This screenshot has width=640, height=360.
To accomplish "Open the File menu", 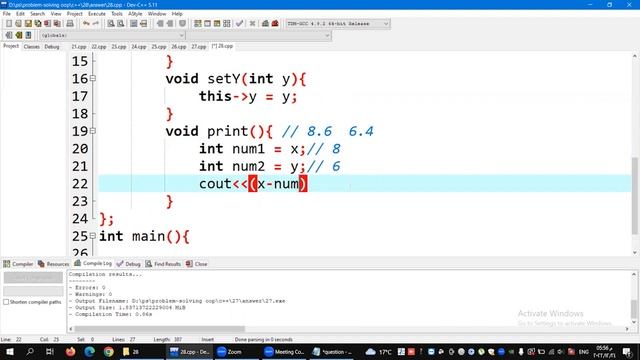I will pos(7,13).
